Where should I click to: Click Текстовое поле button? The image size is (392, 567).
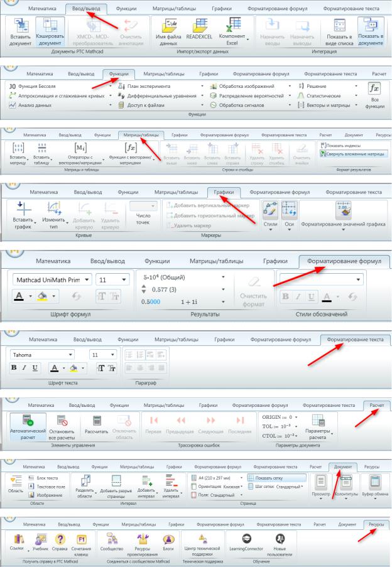point(46,487)
